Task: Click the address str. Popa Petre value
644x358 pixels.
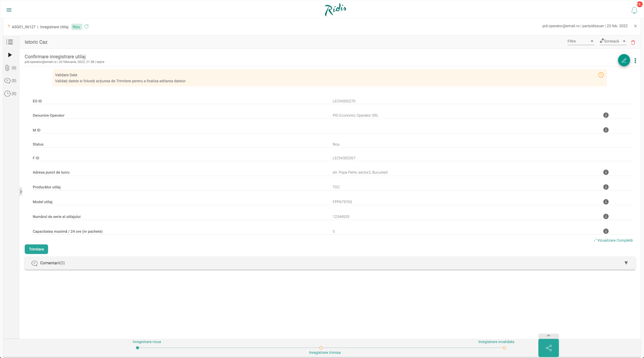Action: click(360, 173)
